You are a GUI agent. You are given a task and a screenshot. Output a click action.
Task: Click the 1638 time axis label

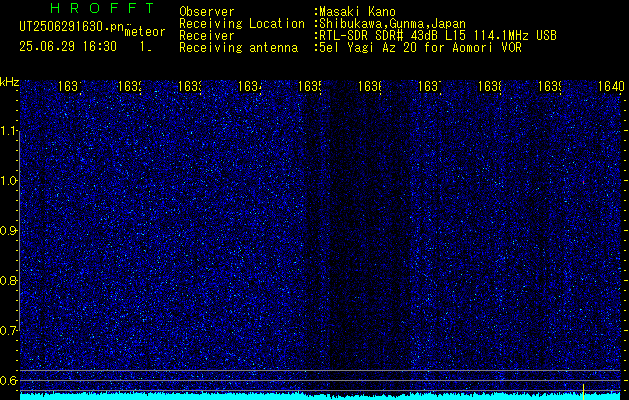click(490, 86)
